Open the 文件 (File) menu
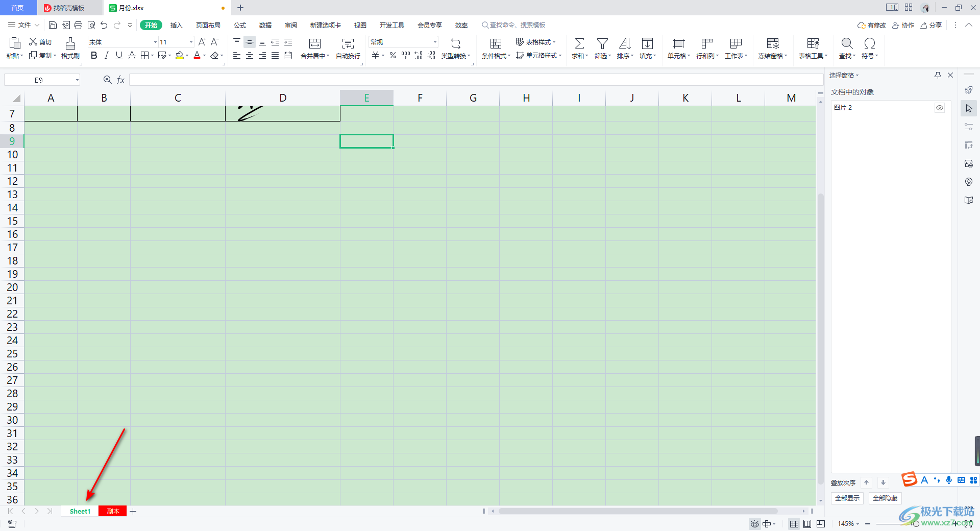The width and height of the screenshot is (980, 531). point(24,25)
